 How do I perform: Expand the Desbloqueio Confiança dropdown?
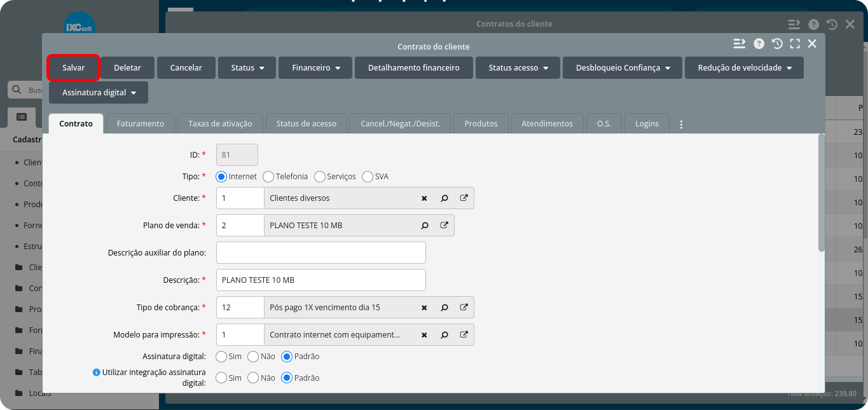[623, 67]
